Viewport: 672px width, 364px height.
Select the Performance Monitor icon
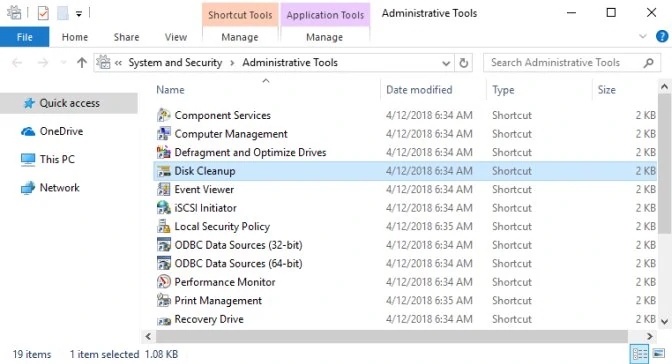click(164, 282)
